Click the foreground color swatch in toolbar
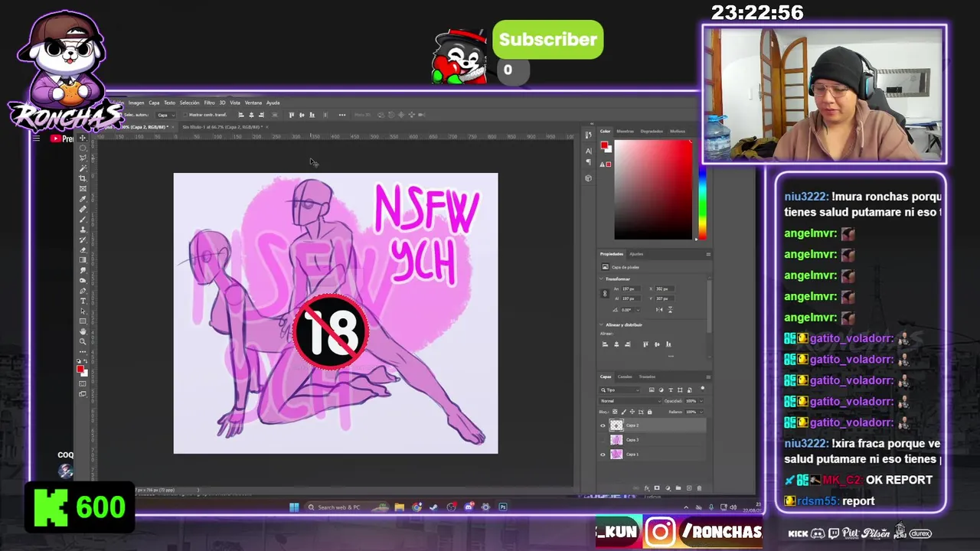Image resolution: width=980 pixels, height=551 pixels. tap(80, 370)
